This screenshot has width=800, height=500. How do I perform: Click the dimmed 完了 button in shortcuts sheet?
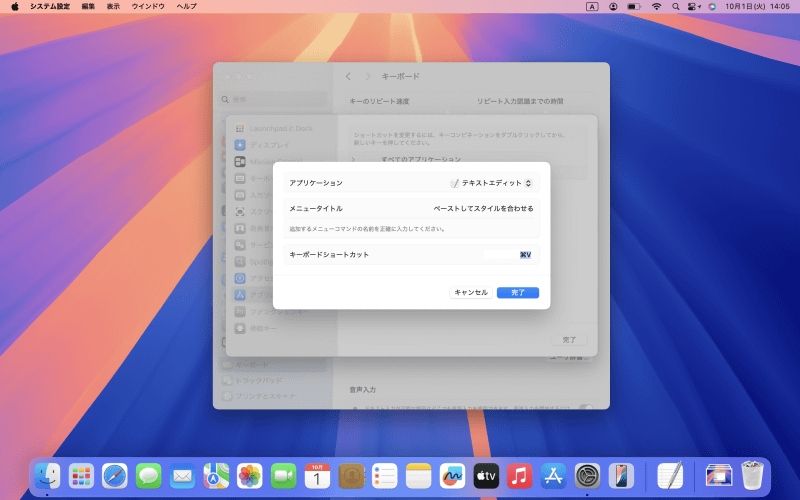[569, 340]
